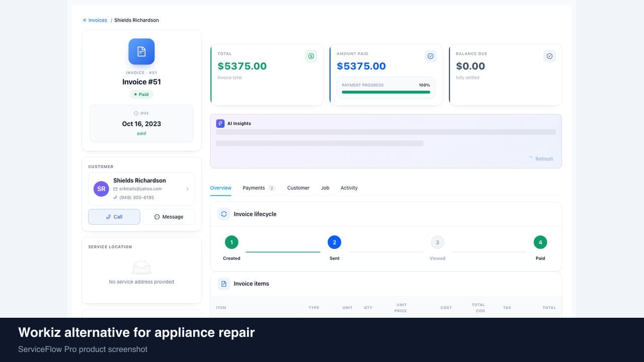Click the payment progress bar
Screen dimensions: 644x362
click(x=386, y=92)
